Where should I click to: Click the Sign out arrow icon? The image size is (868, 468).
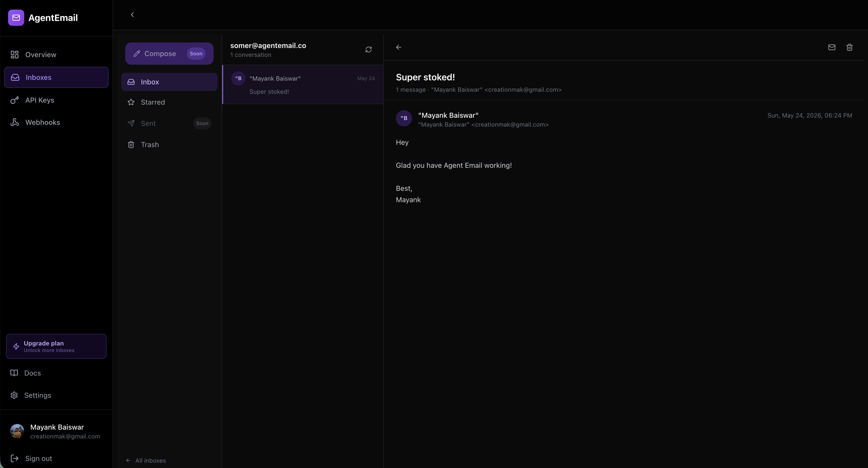click(14, 459)
